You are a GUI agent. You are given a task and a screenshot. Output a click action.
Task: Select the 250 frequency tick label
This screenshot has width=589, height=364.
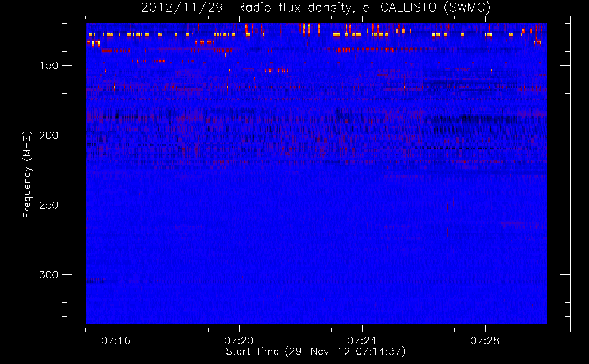[x=49, y=205]
